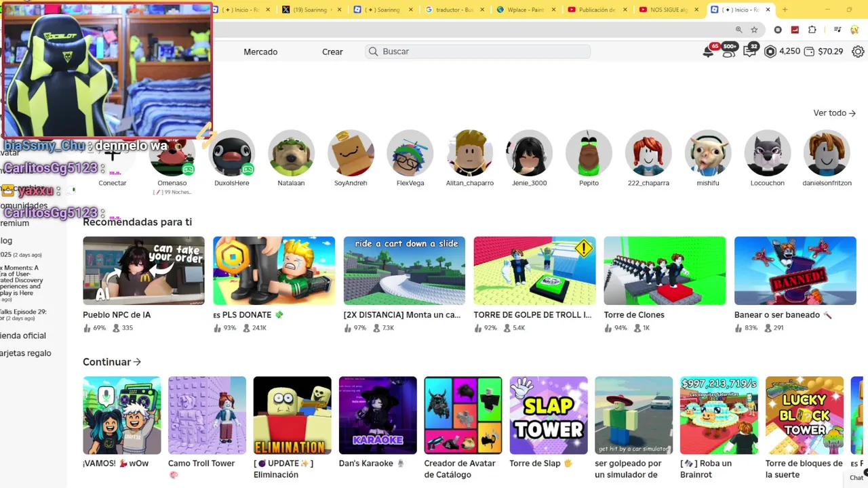Open the Crear menu item
The width and height of the screenshot is (868, 488).
tap(332, 52)
